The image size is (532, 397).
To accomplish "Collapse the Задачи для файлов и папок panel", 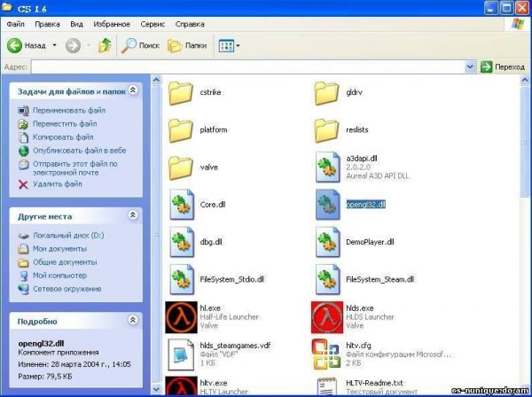I will click(133, 90).
